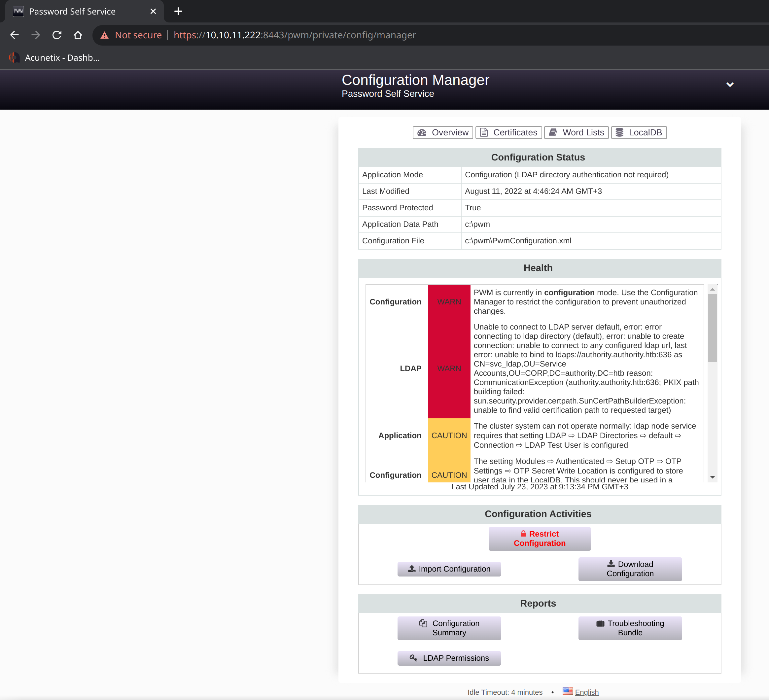Change language via the English link
Screen dimensions: 769x700
click(x=587, y=692)
